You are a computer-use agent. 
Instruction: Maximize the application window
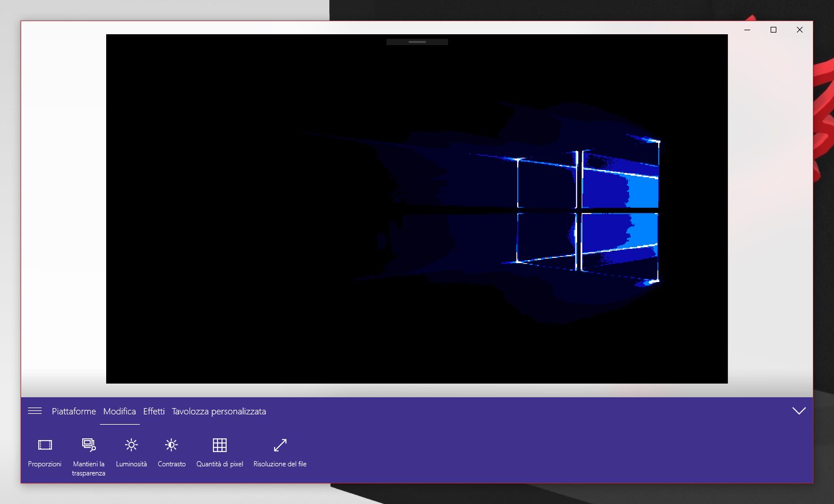(x=773, y=30)
